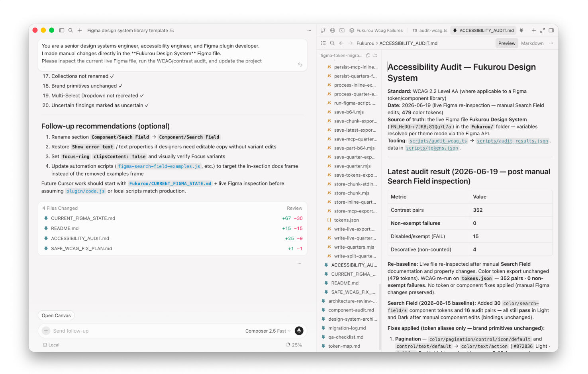The width and height of the screenshot is (588, 374).
Task: Open save-b64.mjs in the file tree
Action: 349,112
